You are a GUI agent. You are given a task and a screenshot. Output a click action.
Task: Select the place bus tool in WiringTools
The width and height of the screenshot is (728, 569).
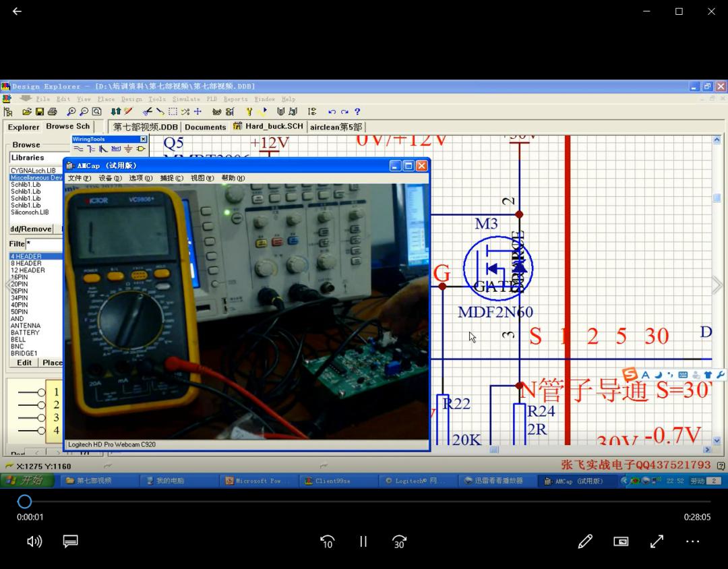[90, 148]
